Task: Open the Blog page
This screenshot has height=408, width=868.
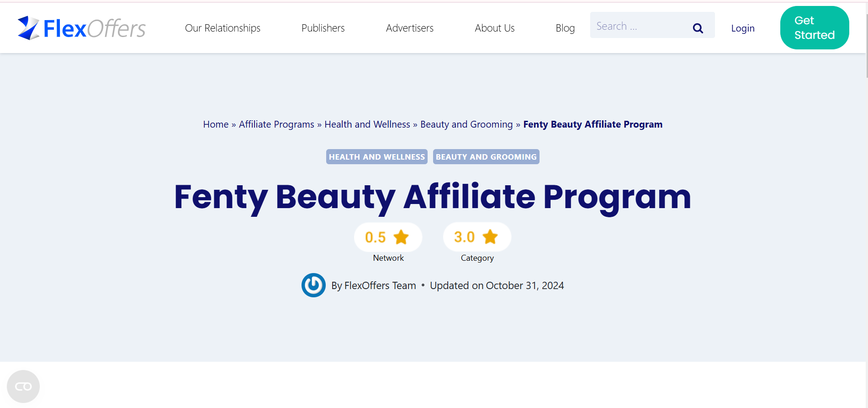Action: (565, 28)
